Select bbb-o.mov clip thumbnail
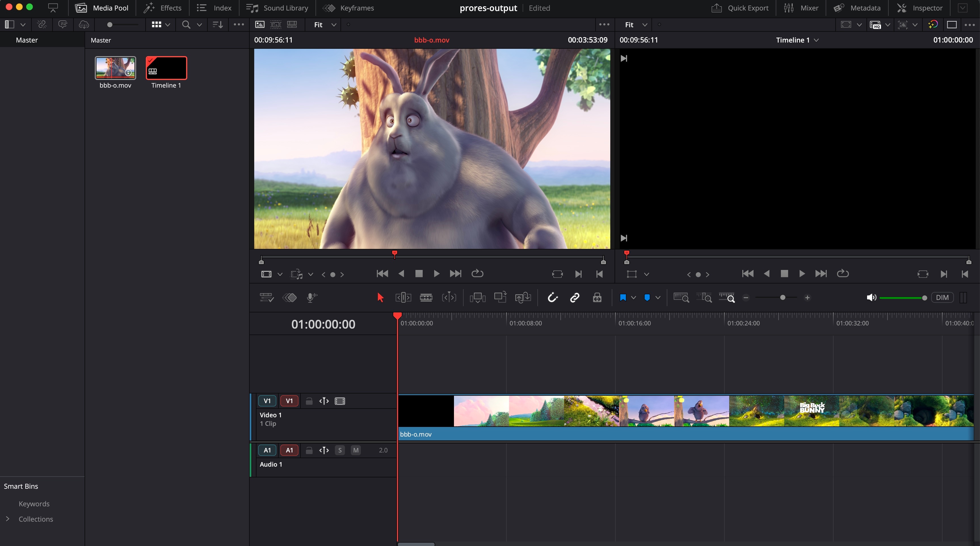This screenshot has height=546, width=980. click(x=115, y=68)
